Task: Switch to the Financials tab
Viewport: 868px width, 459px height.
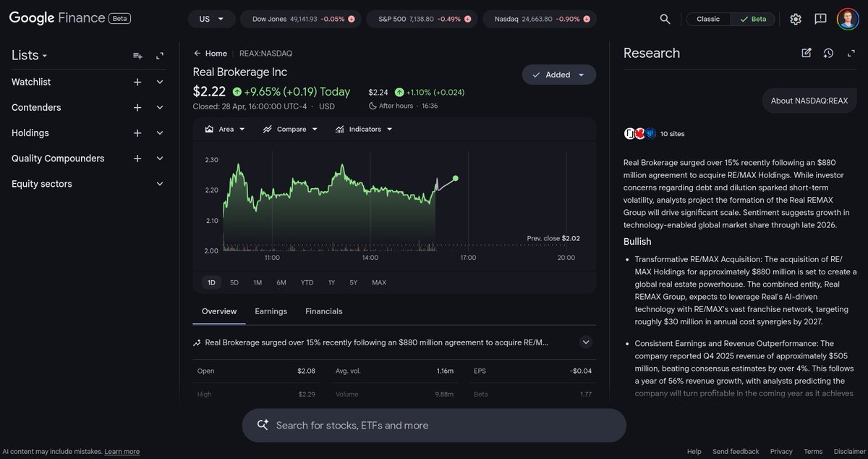Action: coord(324,311)
